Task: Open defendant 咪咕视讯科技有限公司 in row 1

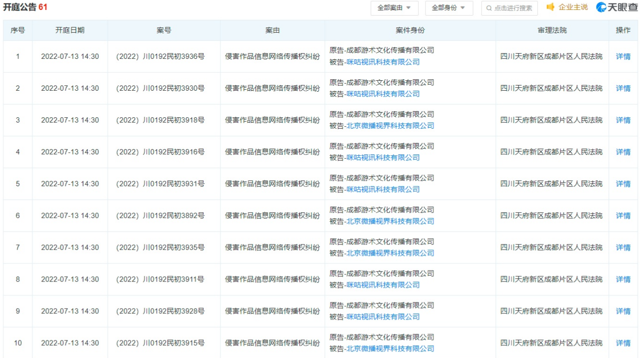Action: click(383, 62)
